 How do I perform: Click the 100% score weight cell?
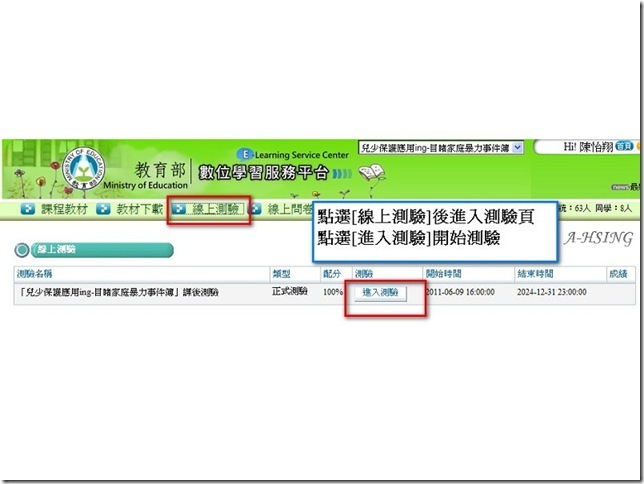pyautogui.click(x=333, y=292)
